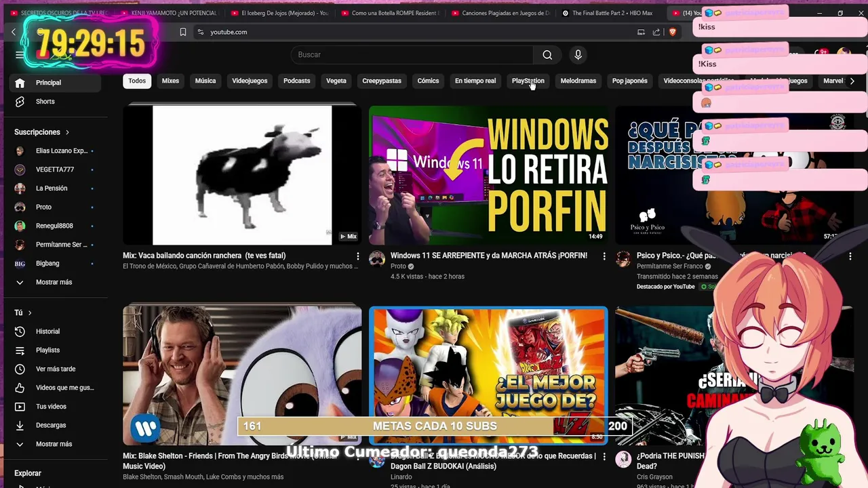868x488 pixels.
Task: Click Permítanme Ser Franco avatar beside Psico video
Action: pos(623,258)
